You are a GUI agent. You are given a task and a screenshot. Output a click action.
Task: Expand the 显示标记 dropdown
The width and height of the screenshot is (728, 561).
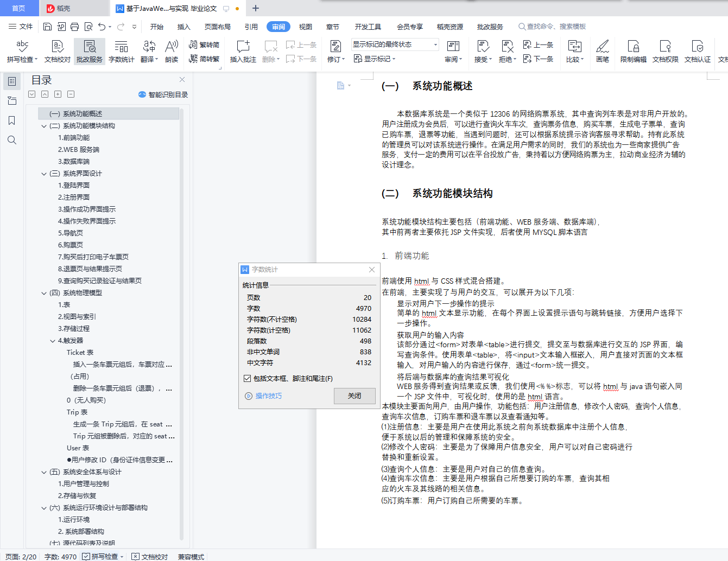[375, 59]
